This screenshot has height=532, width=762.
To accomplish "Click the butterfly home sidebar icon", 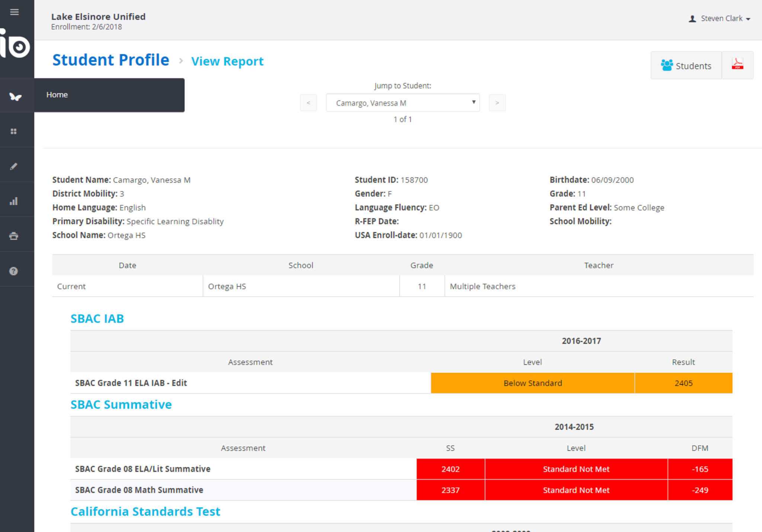I will (15, 96).
